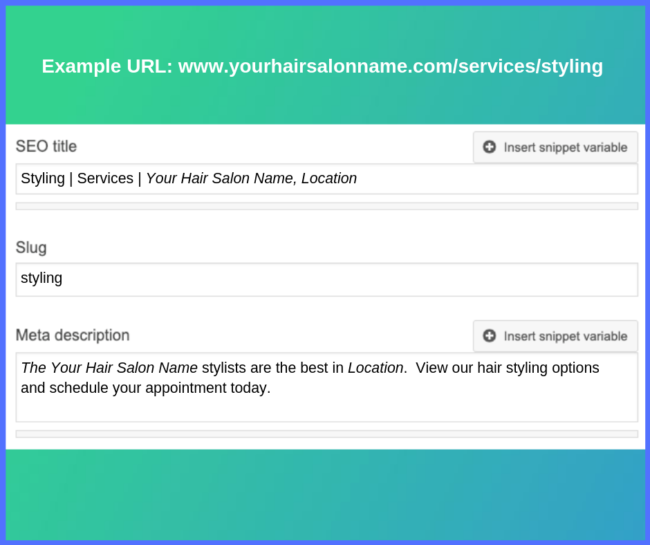650x545 pixels.
Task: Click the progress bar under Meta description
Action: (x=327, y=434)
